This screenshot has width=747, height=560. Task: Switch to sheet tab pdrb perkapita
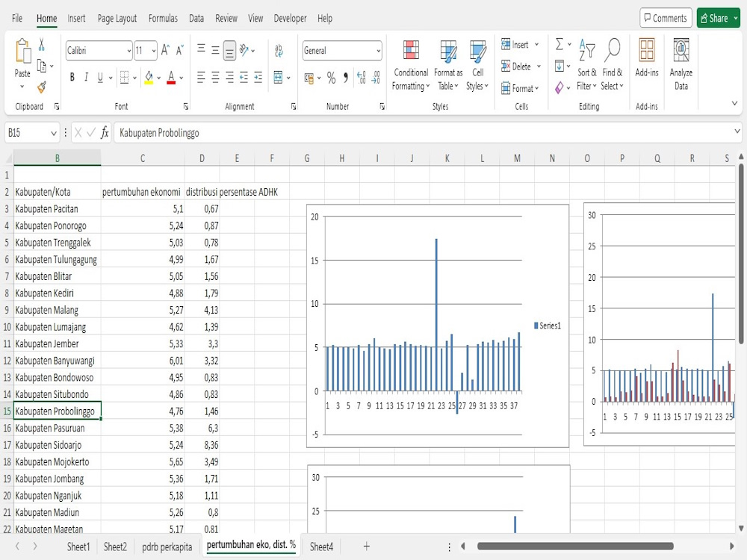pos(167,547)
